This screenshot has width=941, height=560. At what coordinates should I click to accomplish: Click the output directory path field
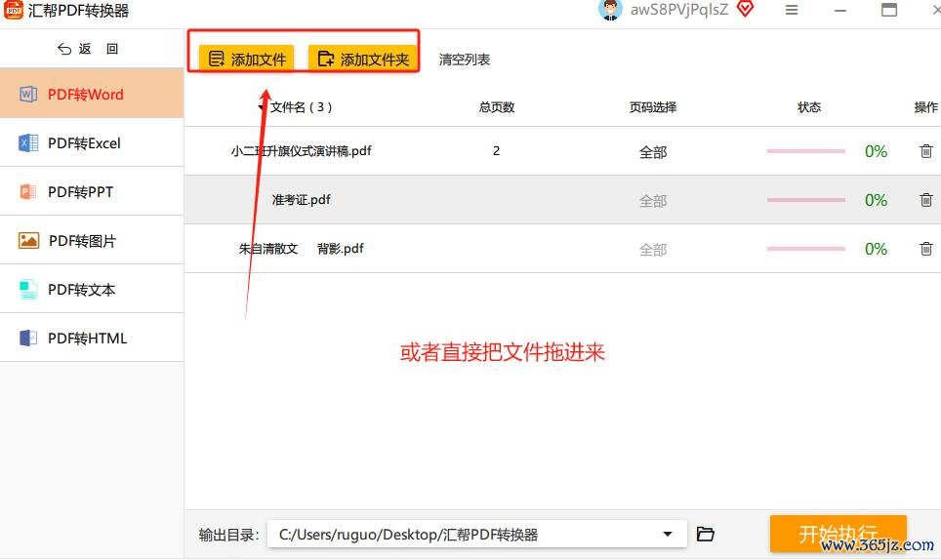(477, 534)
